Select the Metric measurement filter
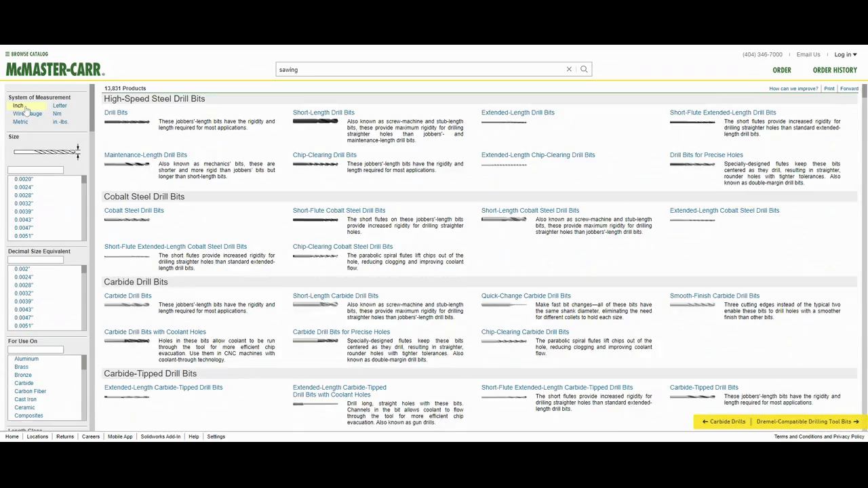Screen dimensions: 868x488 [20, 122]
